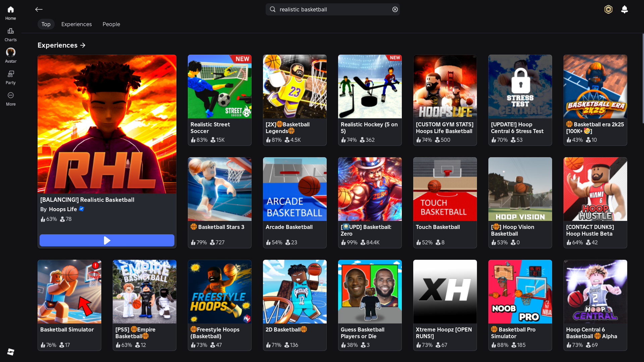Open Basketball Legends thumbnail
This screenshot has width=644, height=362.
pos(295,86)
